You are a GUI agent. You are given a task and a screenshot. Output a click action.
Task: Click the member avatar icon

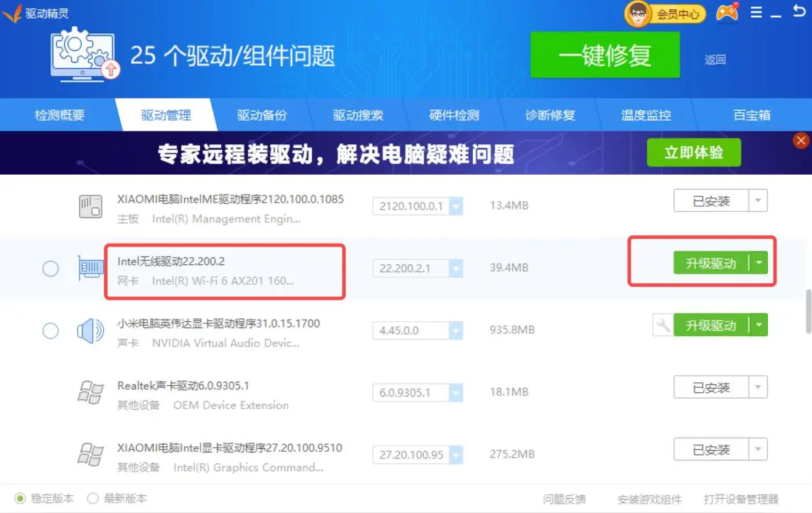[x=639, y=13]
